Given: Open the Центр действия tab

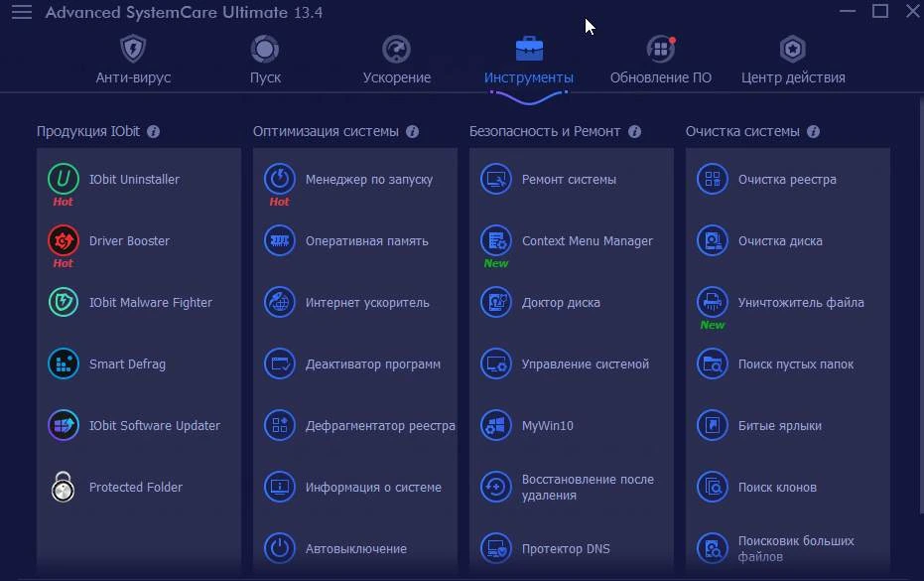Looking at the screenshot, I should click(x=793, y=60).
